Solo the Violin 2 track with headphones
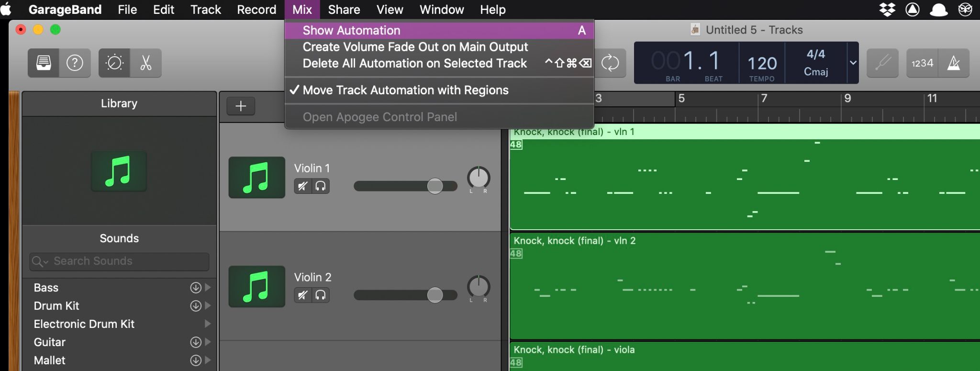980x371 pixels. (321, 295)
